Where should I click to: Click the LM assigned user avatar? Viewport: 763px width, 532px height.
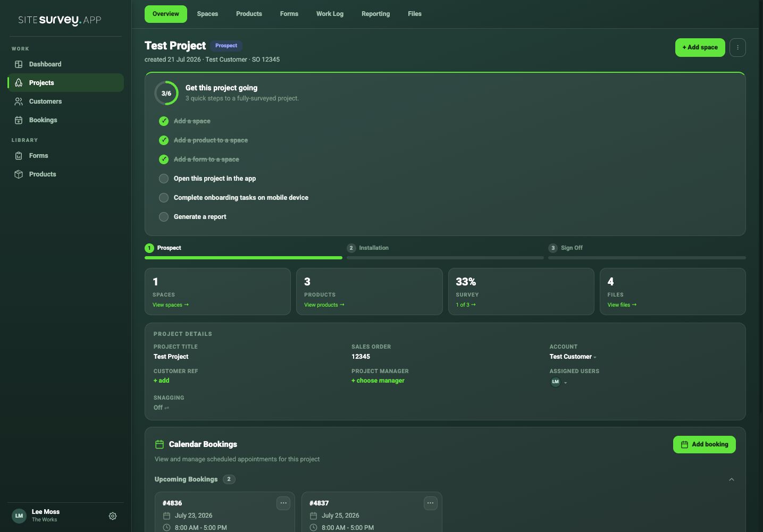(555, 382)
